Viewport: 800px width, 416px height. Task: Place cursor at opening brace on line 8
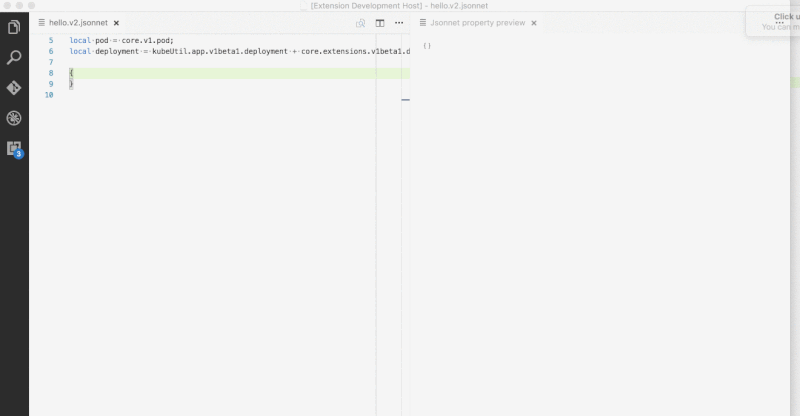click(x=71, y=73)
